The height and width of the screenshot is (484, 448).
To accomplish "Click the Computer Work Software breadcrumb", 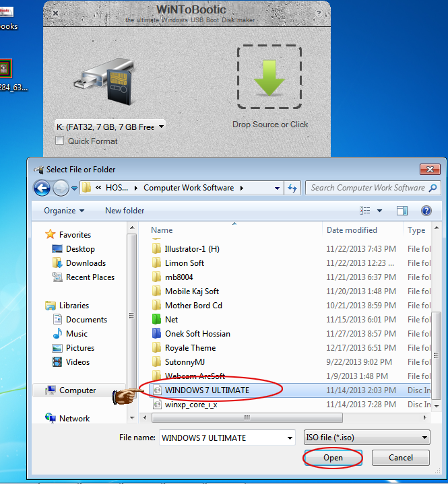I will click(189, 188).
